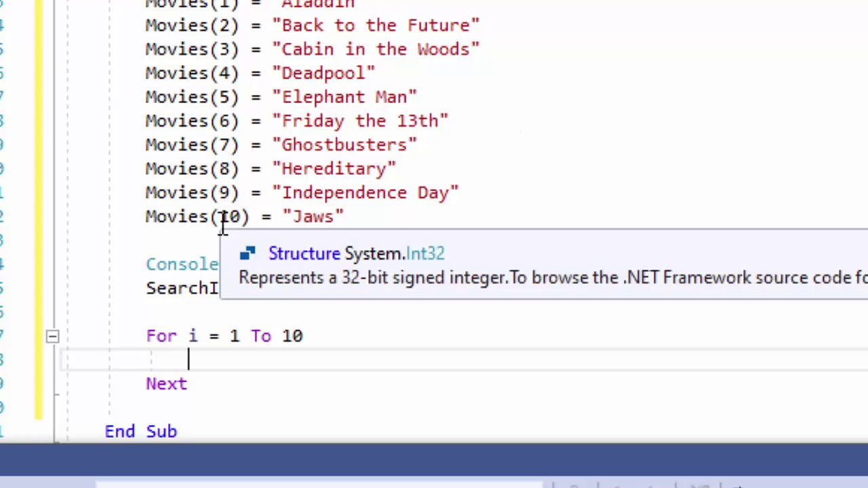Click the "Hereditary" string literal
Image resolution: width=868 pixels, height=488 pixels.
(334, 169)
